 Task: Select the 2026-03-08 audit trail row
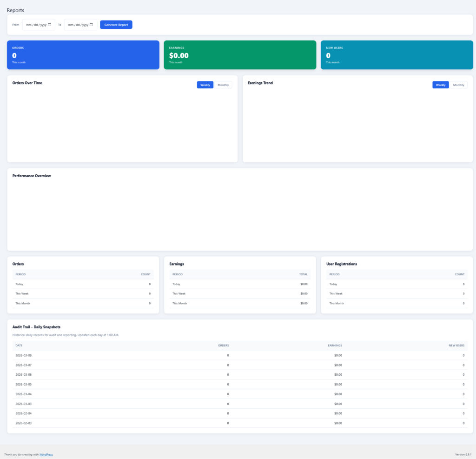tap(240, 355)
